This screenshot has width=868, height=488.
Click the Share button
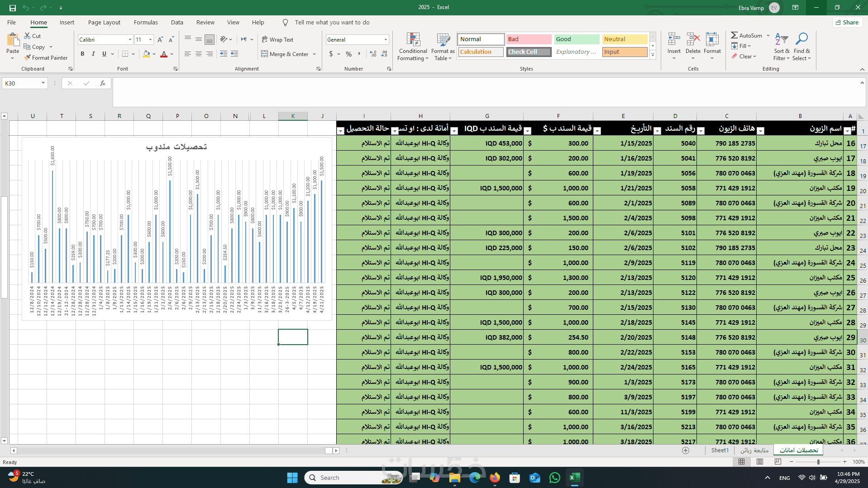[x=847, y=22]
